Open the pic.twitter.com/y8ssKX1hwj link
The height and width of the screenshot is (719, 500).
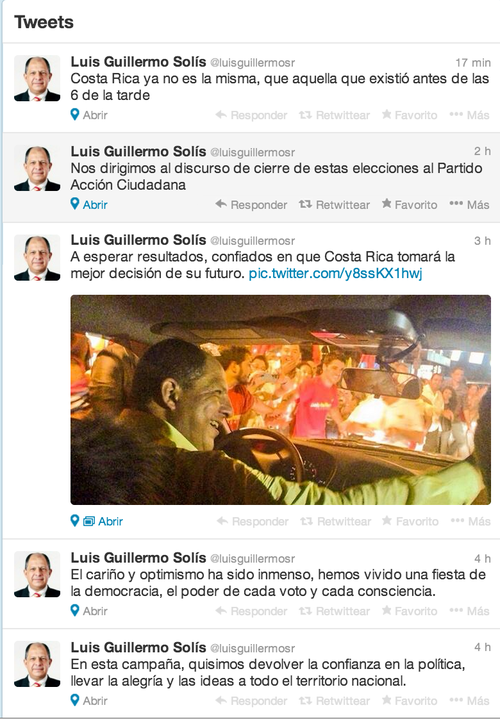tap(335, 274)
